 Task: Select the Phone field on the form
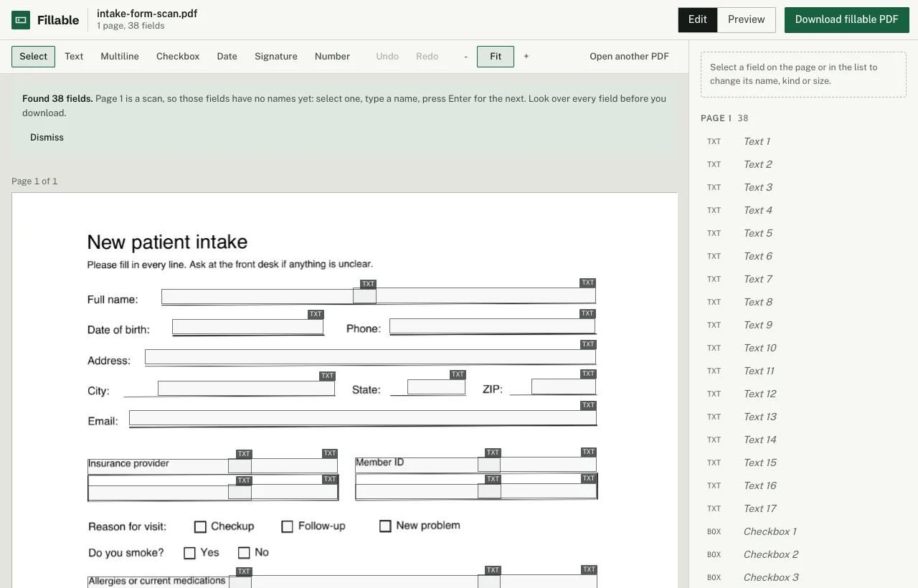point(492,326)
